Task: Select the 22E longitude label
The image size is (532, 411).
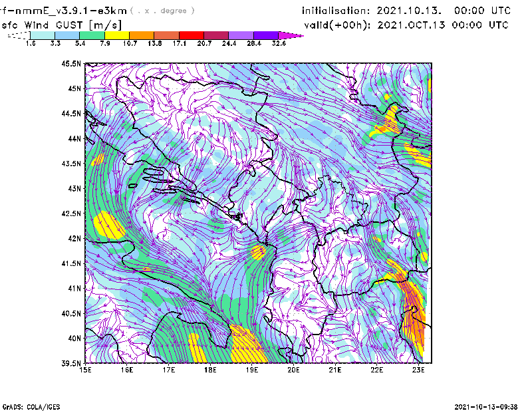Action: pos(376,370)
